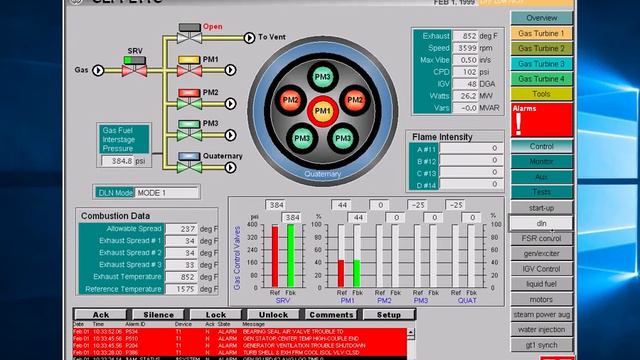640x360 pixels.
Task: Click the right PM2 burner nozzle
Action: [x=355, y=100]
